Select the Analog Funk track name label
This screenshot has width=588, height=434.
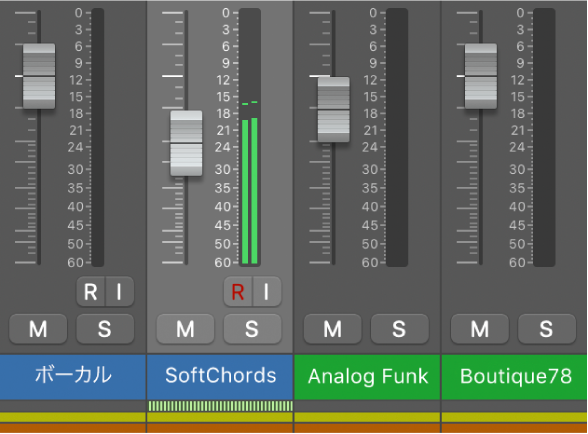pyautogui.click(x=368, y=377)
